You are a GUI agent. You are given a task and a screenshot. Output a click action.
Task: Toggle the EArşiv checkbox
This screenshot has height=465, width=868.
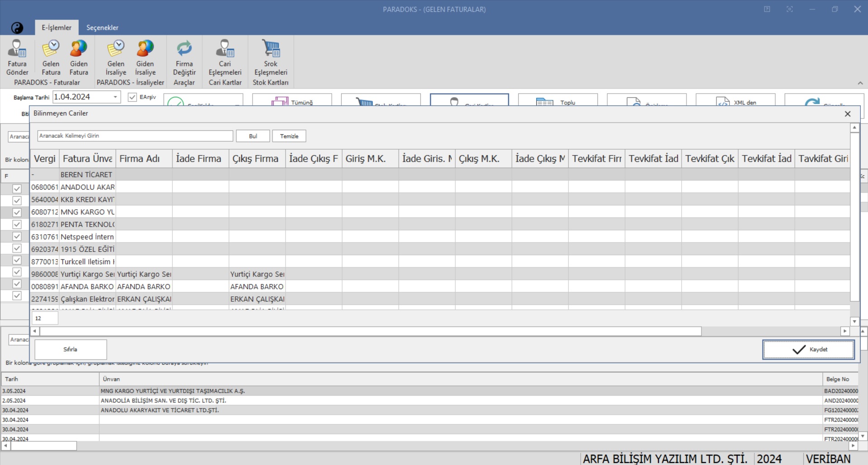(132, 97)
